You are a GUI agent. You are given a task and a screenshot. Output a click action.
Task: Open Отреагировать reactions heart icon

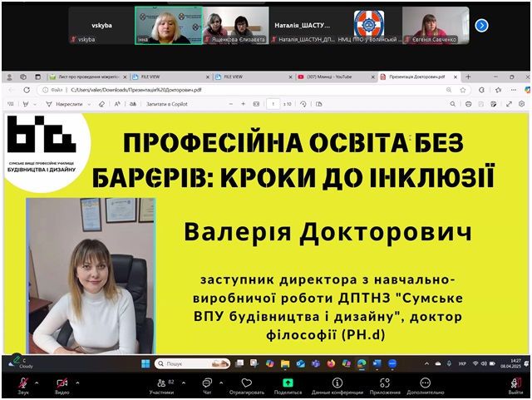coord(247,386)
